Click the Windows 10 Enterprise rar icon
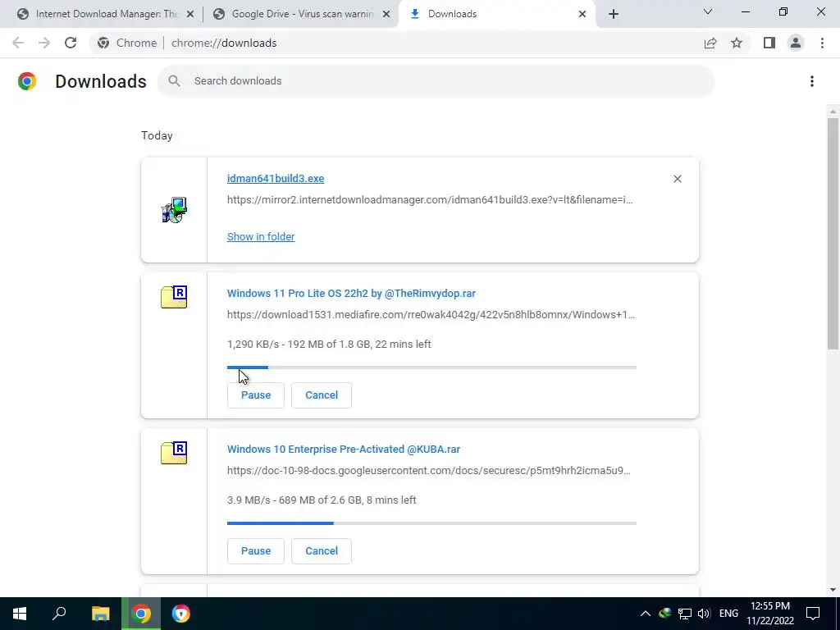This screenshot has width=840, height=630. pos(174,453)
